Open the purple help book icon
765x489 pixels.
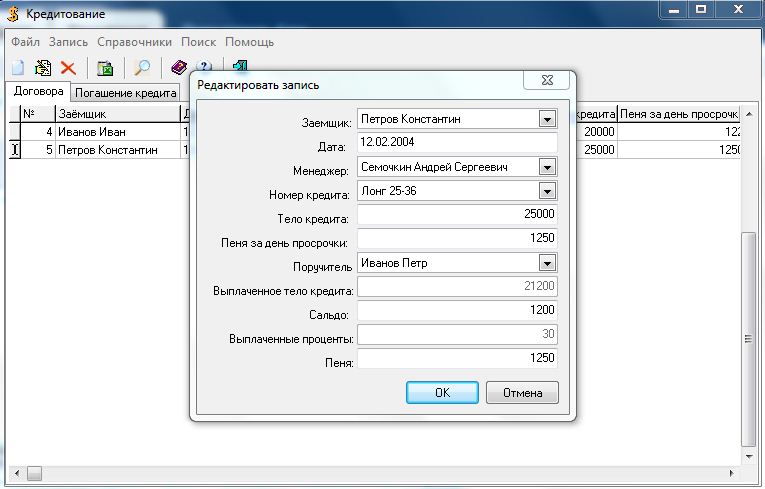(179, 67)
